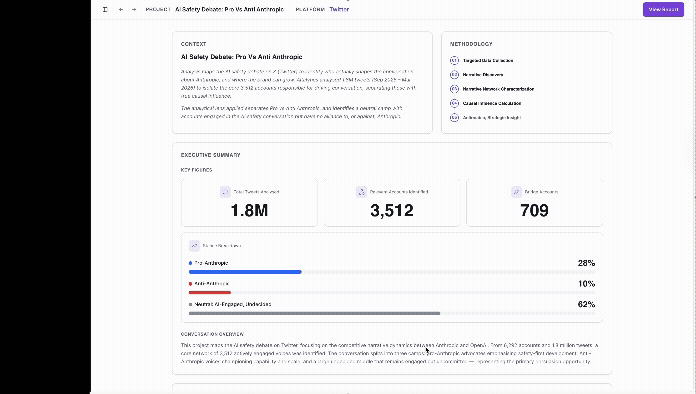Click the Neutral AI-Engaged, Undecided label

click(233, 304)
